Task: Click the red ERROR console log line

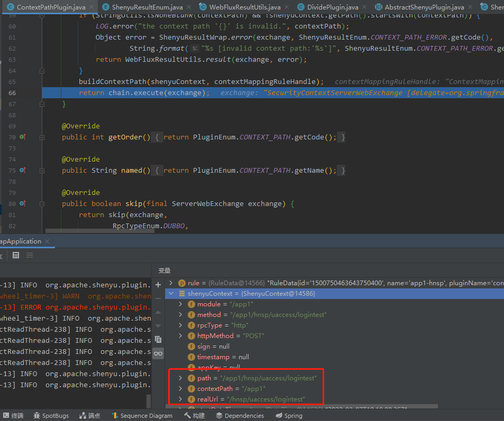Action: point(75,307)
